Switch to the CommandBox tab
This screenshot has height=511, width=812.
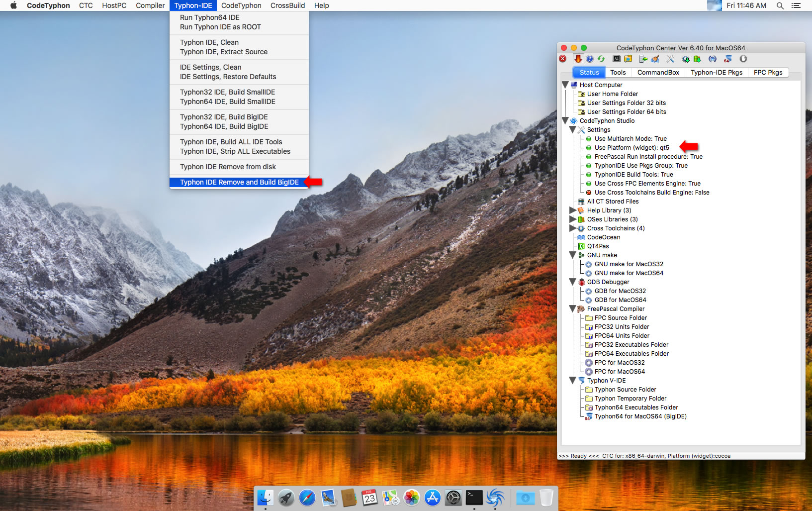(658, 72)
